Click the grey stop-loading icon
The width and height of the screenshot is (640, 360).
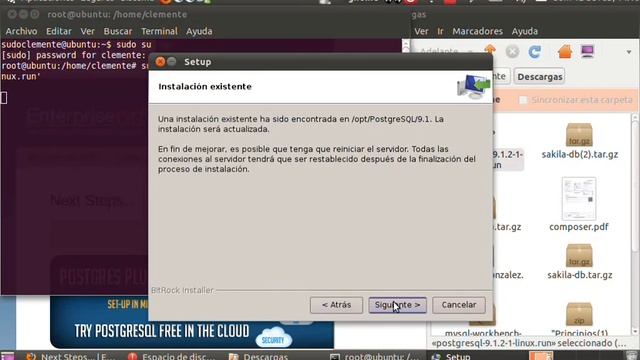(x=512, y=51)
